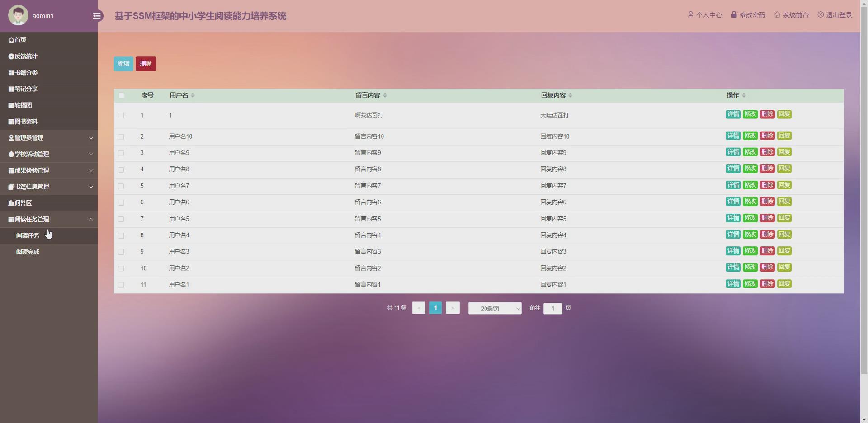The image size is (868, 423).
Task: Click cell text 留言内容10
Action: (x=369, y=136)
